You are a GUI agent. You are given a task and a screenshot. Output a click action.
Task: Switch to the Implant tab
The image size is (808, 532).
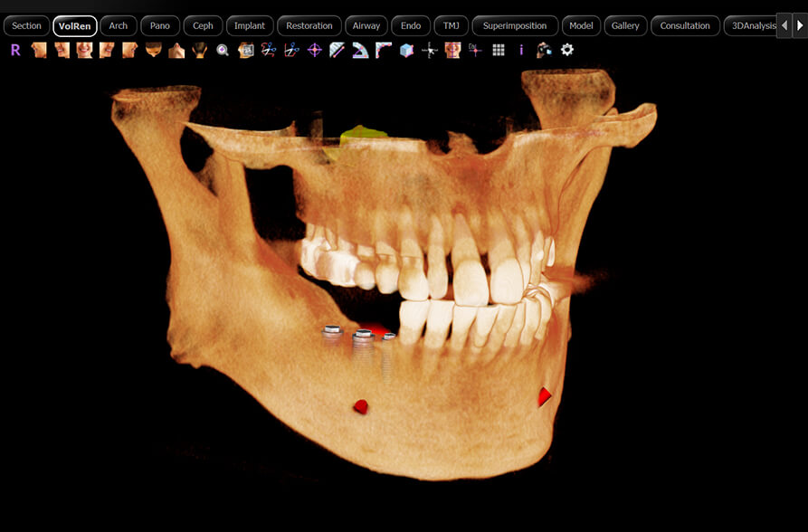(x=250, y=26)
